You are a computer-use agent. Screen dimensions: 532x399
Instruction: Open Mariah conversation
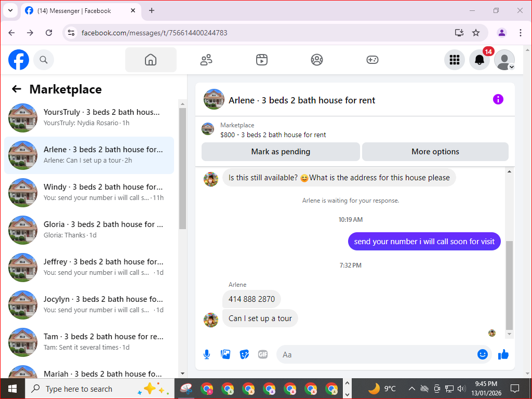[89, 371]
